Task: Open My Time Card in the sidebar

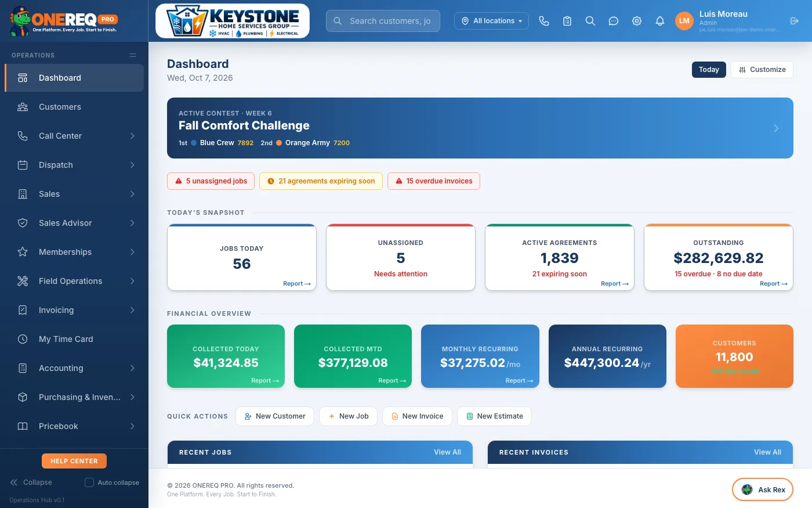Action: 74,339
